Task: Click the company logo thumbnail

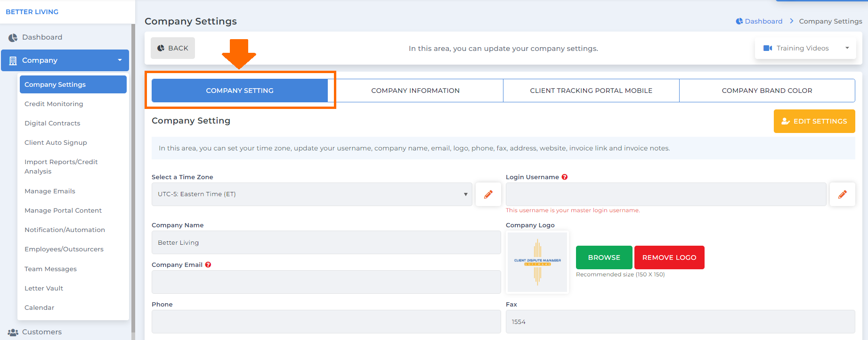Action: (537, 262)
